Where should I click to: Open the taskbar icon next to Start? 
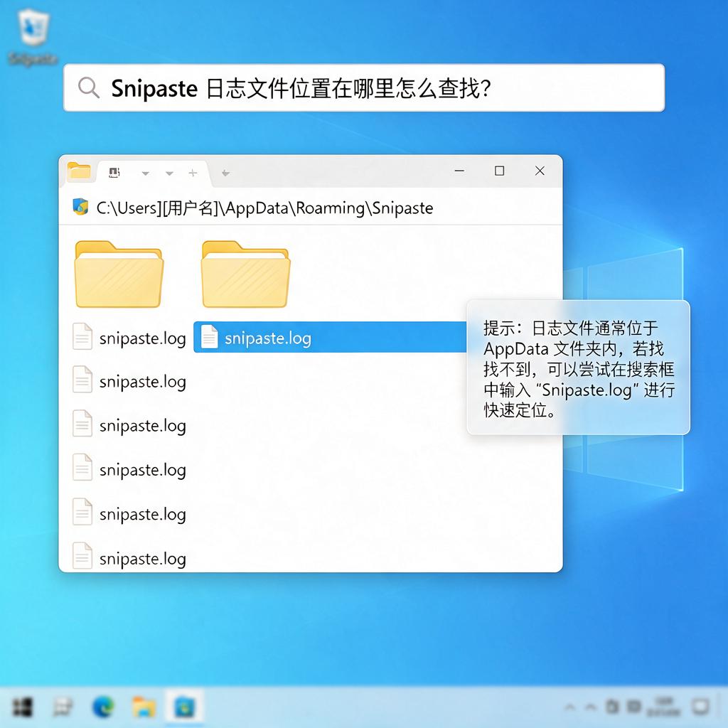coord(63,707)
